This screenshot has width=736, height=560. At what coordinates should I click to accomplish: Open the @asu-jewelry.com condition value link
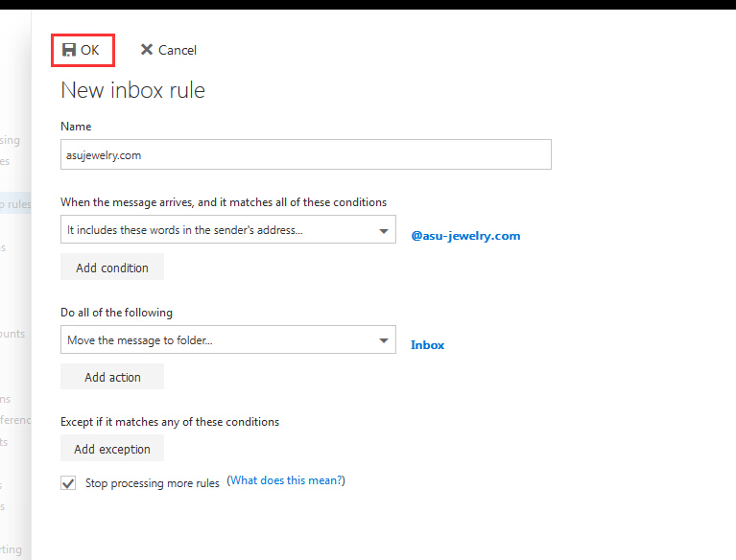(x=465, y=236)
